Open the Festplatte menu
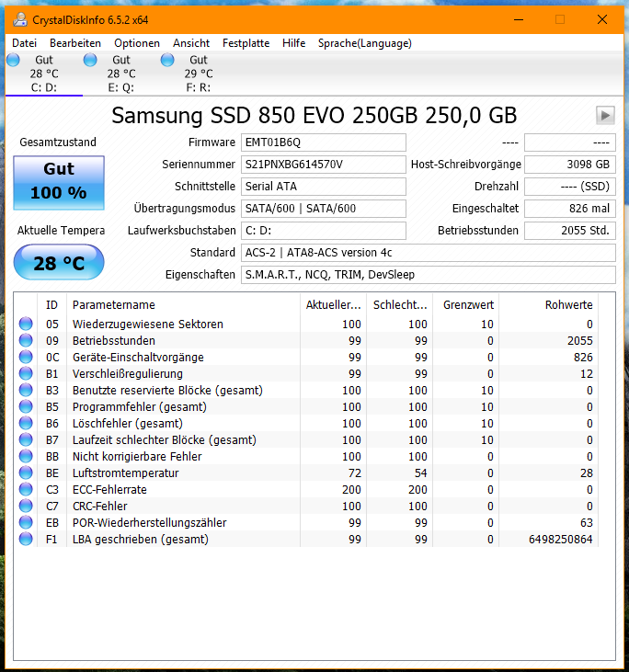The height and width of the screenshot is (672, 629). (x=246, y=43)
